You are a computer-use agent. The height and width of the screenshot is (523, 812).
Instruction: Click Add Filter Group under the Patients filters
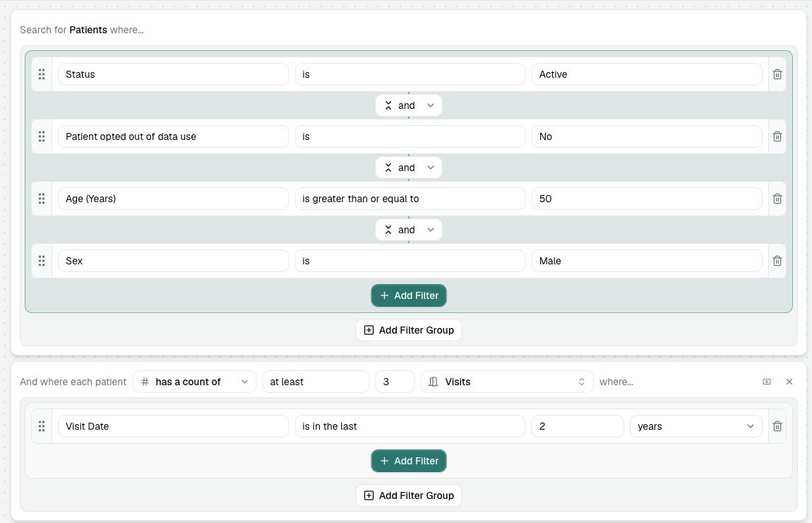pyautogui.click(x=409, y=330)
